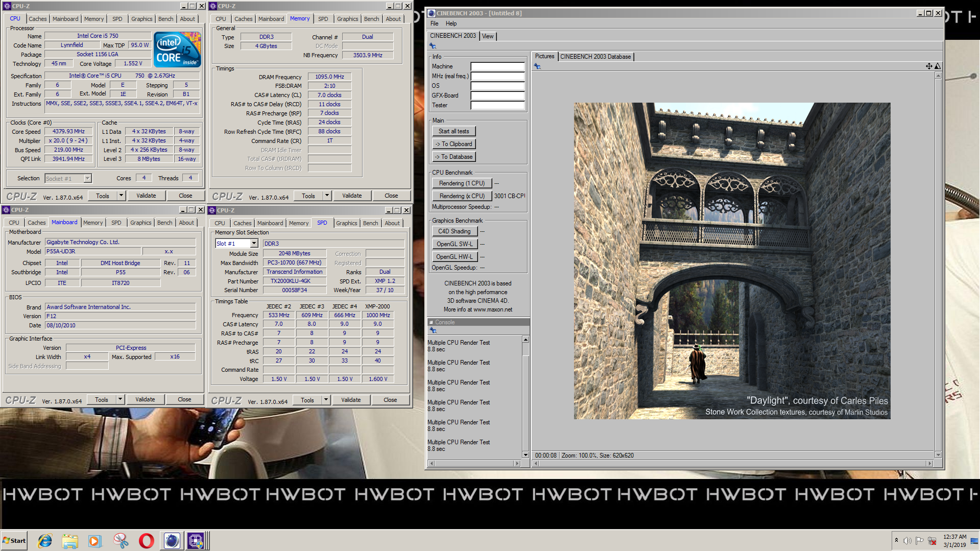Click Console horizontal scrollbar right arrow
980x551 pixels.
click(517, 464)
